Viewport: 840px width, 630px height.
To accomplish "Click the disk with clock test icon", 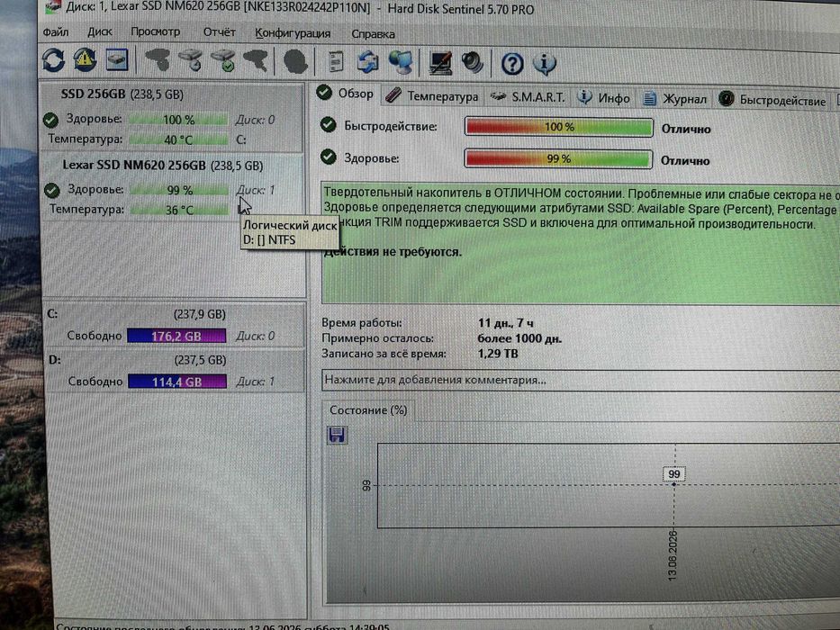I will click(x=190, y=60).
